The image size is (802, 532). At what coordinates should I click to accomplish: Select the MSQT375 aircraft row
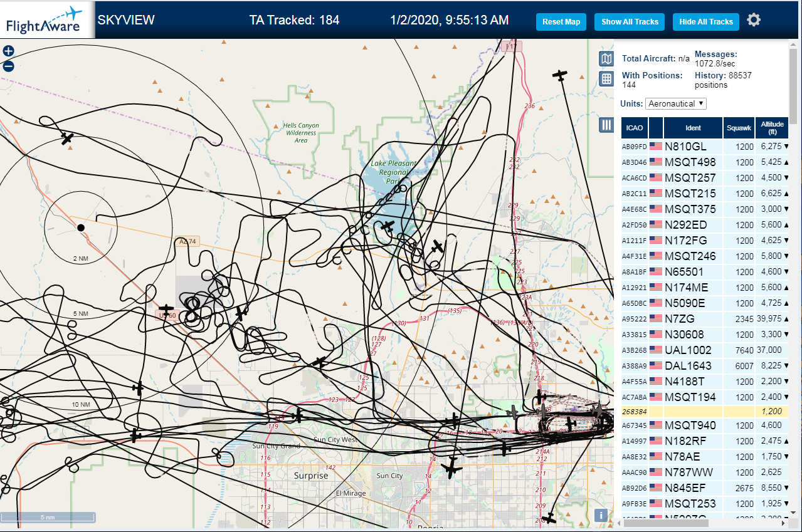[x=705, y=209]
